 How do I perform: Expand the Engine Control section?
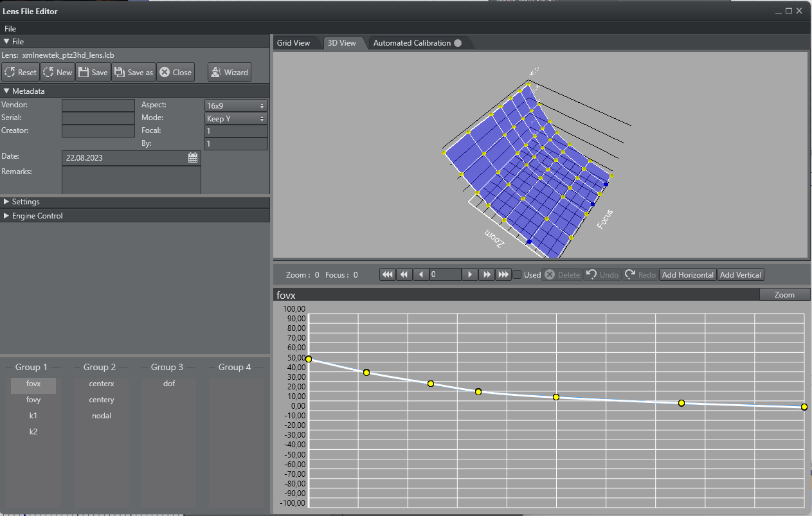[x=37, y=216]
